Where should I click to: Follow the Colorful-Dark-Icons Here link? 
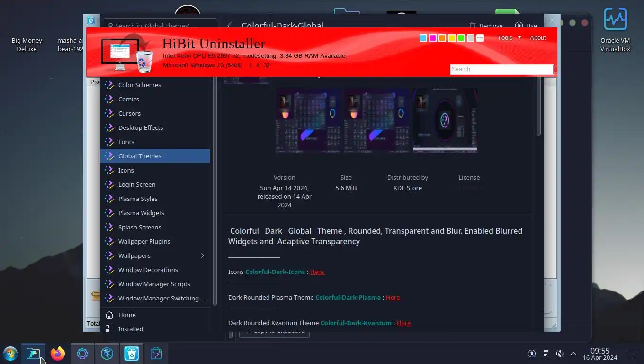317,272
